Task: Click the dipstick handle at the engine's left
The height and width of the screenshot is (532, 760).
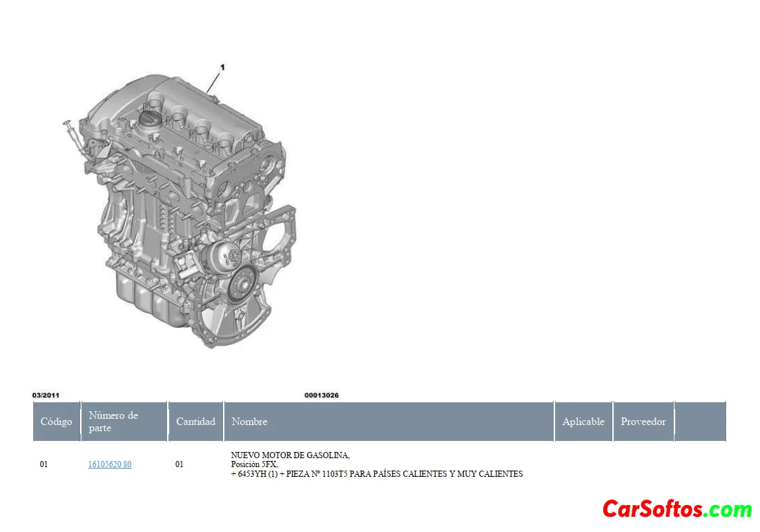Action: pos(68,124)
